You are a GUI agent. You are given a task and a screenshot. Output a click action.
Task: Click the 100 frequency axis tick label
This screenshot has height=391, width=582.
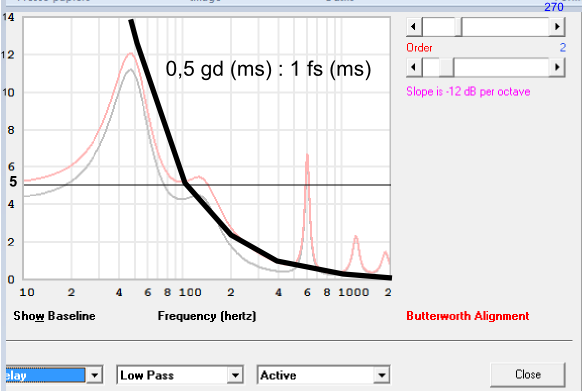190,293
